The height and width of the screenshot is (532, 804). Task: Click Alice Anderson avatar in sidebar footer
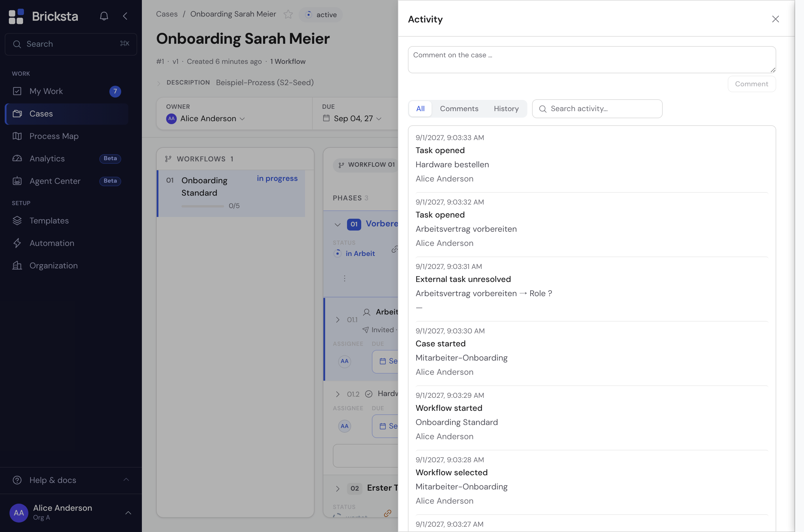pos(19,513)
